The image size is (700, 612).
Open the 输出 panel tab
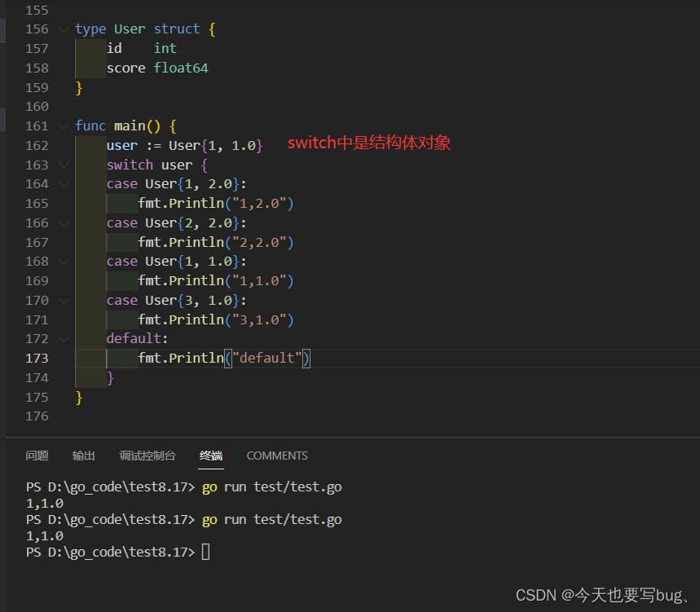coord(83,456)
